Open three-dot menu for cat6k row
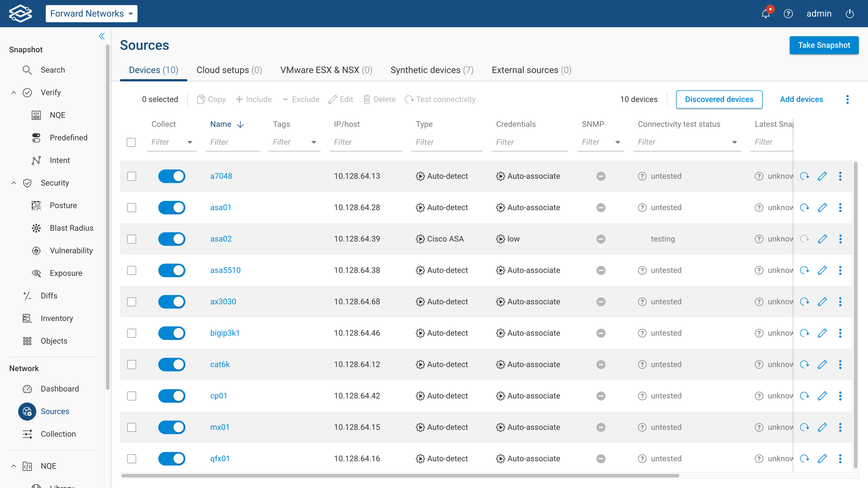Viewport: 868px width, 488px height. click(840, 364)
